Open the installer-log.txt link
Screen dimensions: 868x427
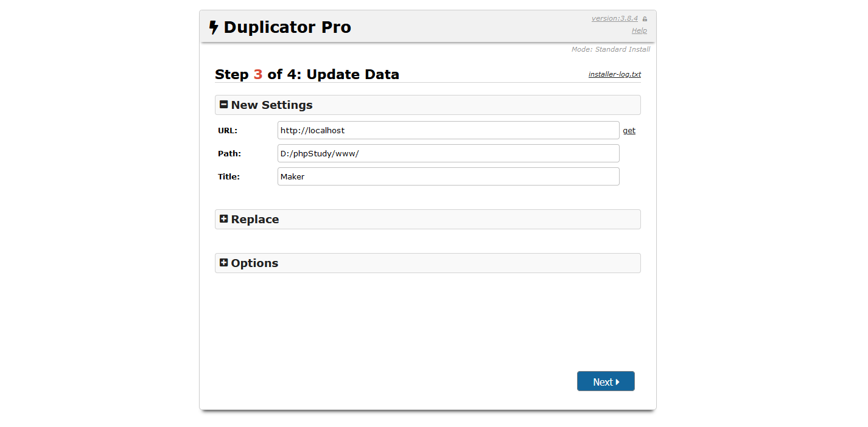tap(614, 74)
